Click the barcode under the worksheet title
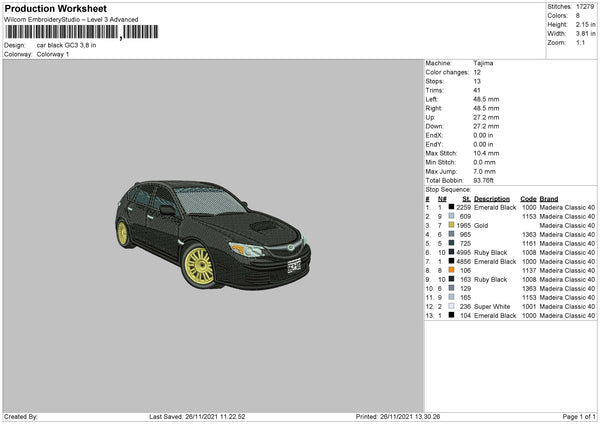 tap(60, 33)
